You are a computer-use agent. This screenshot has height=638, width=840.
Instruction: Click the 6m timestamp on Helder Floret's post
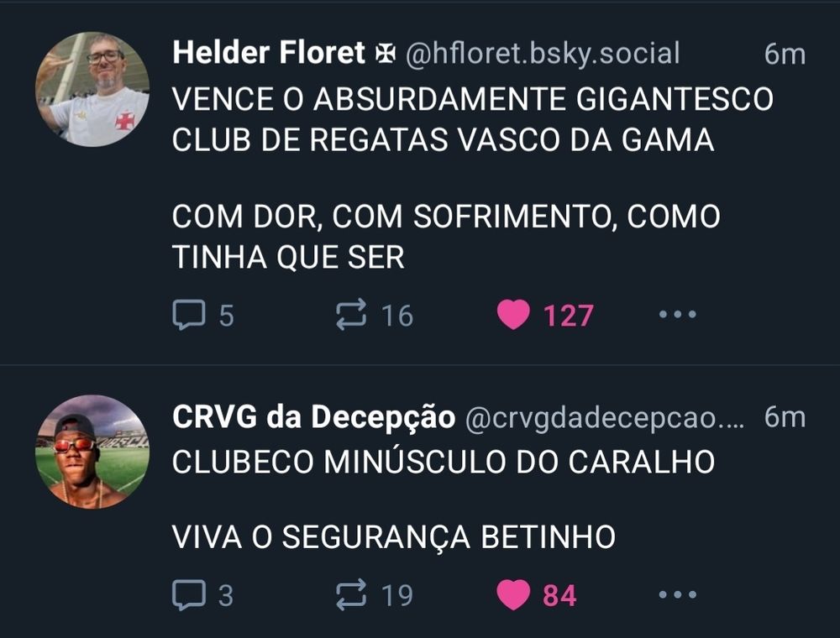point(785,54)
